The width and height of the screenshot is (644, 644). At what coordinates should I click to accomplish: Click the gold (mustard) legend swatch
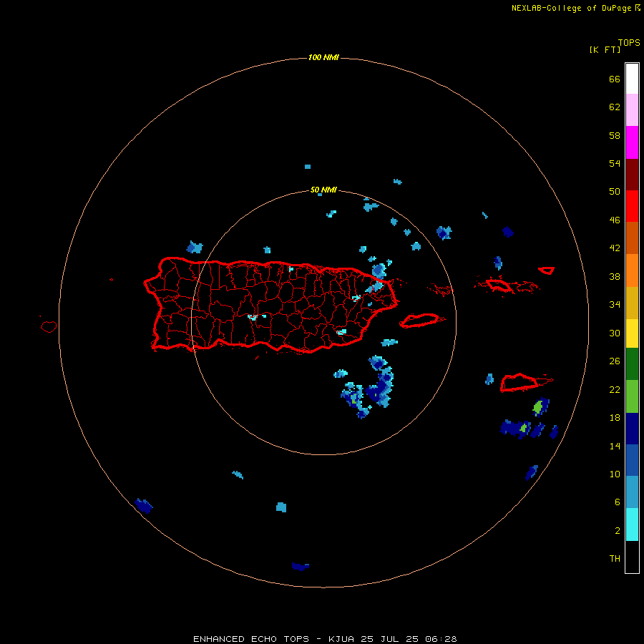click(632, 303)
